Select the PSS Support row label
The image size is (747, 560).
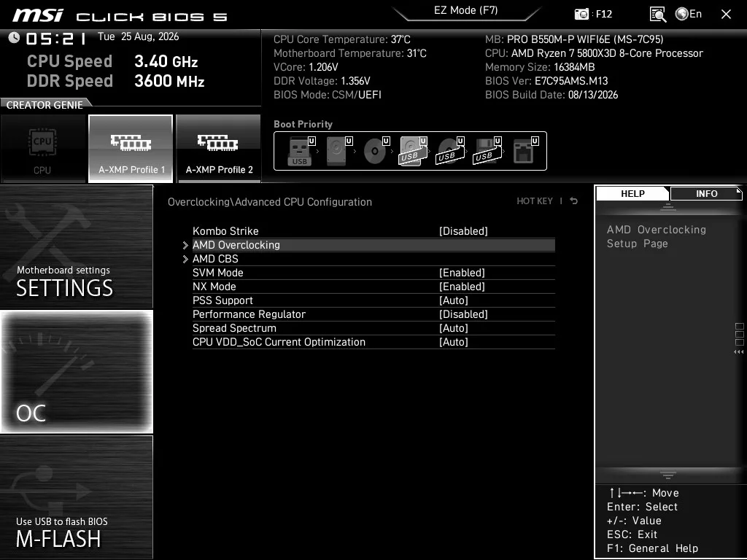[x=222, y=300]
